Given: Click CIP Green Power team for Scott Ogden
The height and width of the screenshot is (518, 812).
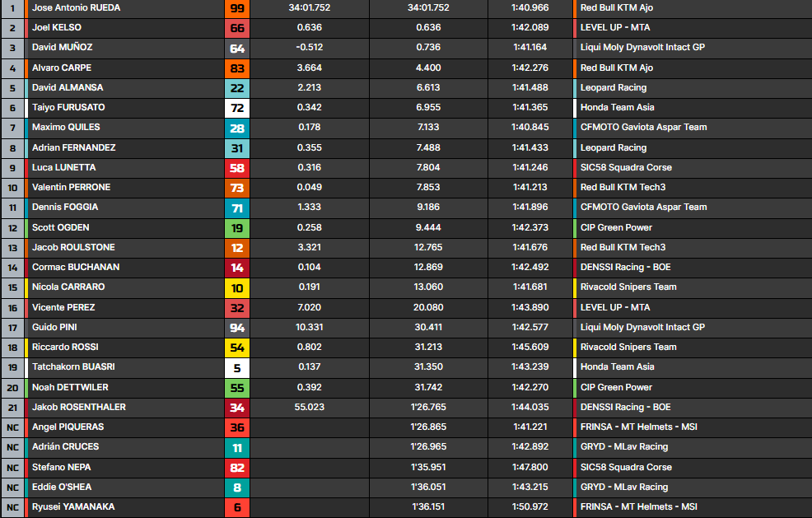Looking at the screenshot, I should pos(615,228).
